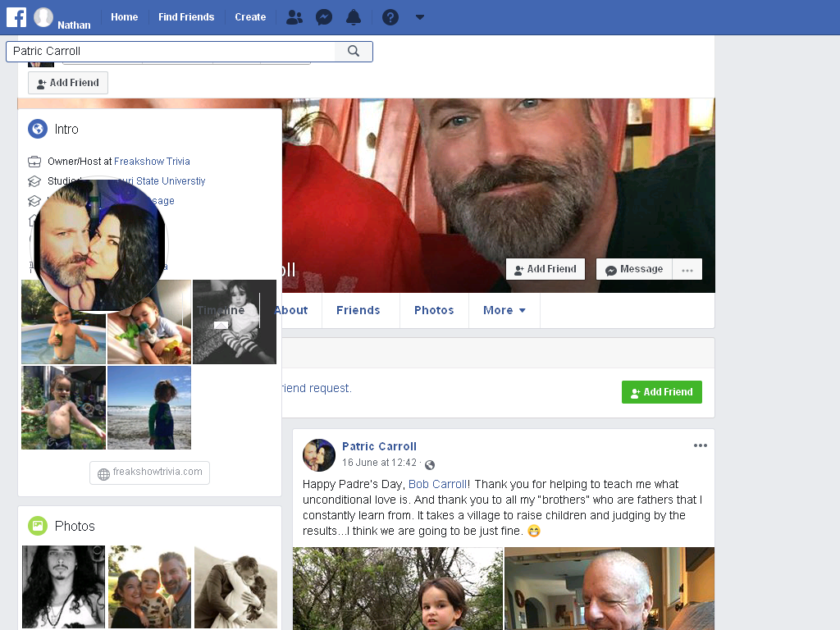Click the graduation cap icon beside Studied
This screenshot has width=840, height=630.
pyautogui.click(x=34, y=181)
